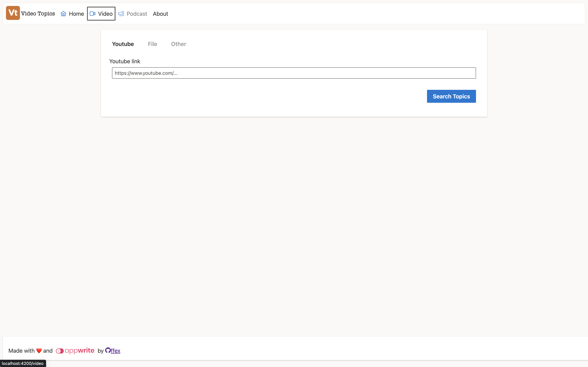Click the Video Topics brand title
The height and width of the screenshot is (367, 588).
click(38, 14)
